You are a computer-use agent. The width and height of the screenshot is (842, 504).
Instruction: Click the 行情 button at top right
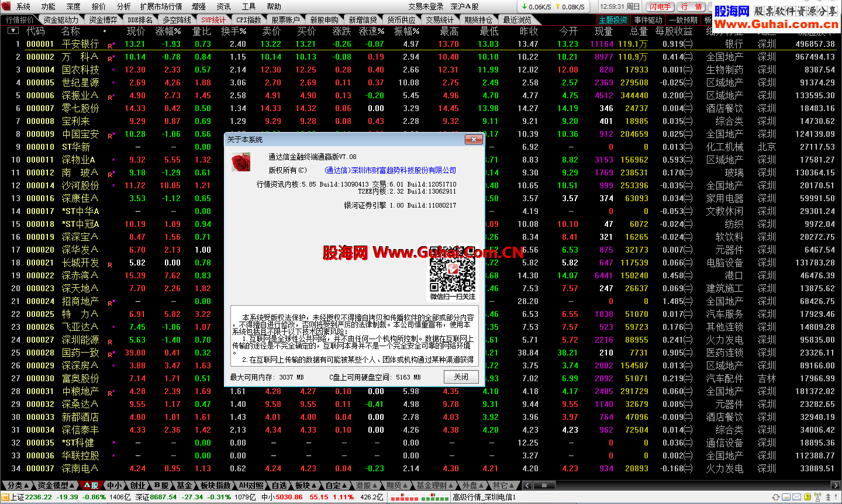692,7
